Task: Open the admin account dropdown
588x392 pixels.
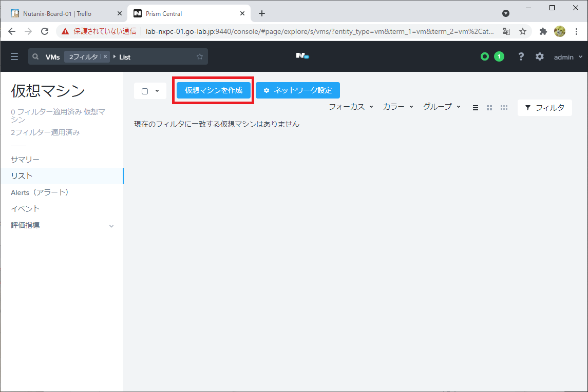Action: [x=564, y=56]
